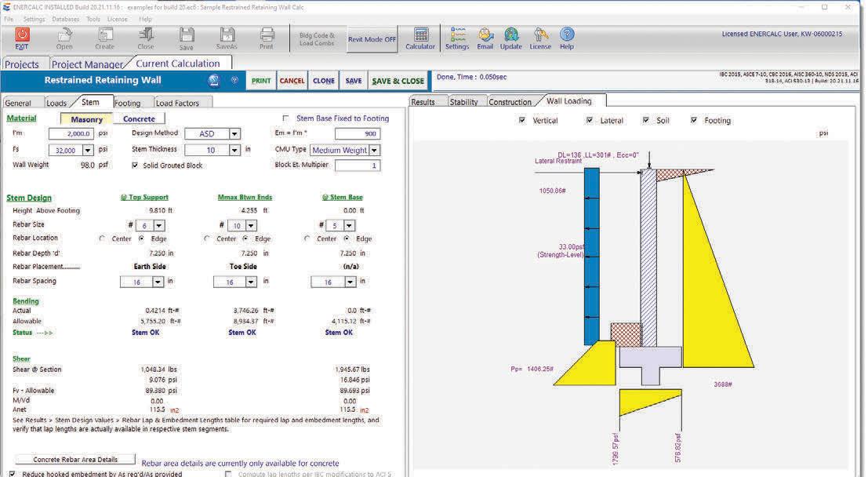Click the Create toolbar icon
The height and width of the screenshot is (477, 868).
(104, 35)
